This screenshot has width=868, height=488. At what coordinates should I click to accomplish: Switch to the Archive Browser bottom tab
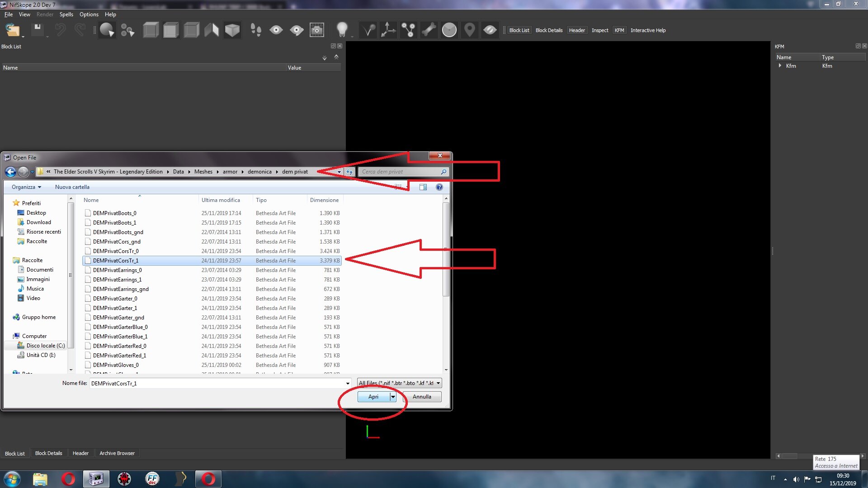[117, 453]
